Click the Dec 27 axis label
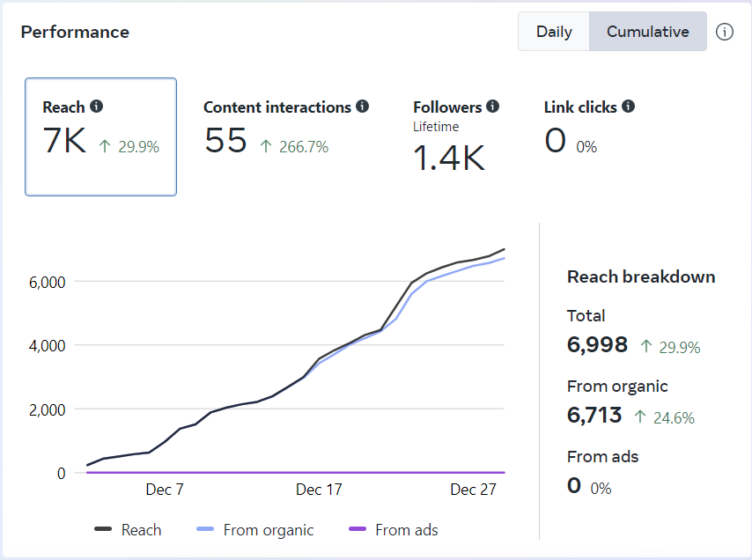The width and height of the screenshot is (752, 560). [473, 490]
